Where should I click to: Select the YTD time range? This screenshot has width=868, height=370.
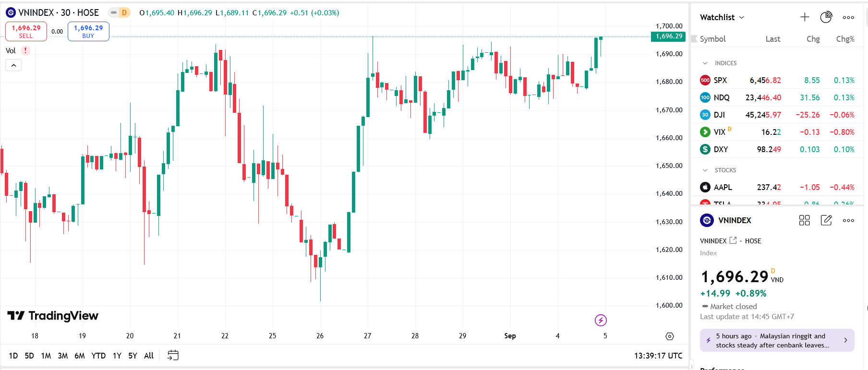98,356
